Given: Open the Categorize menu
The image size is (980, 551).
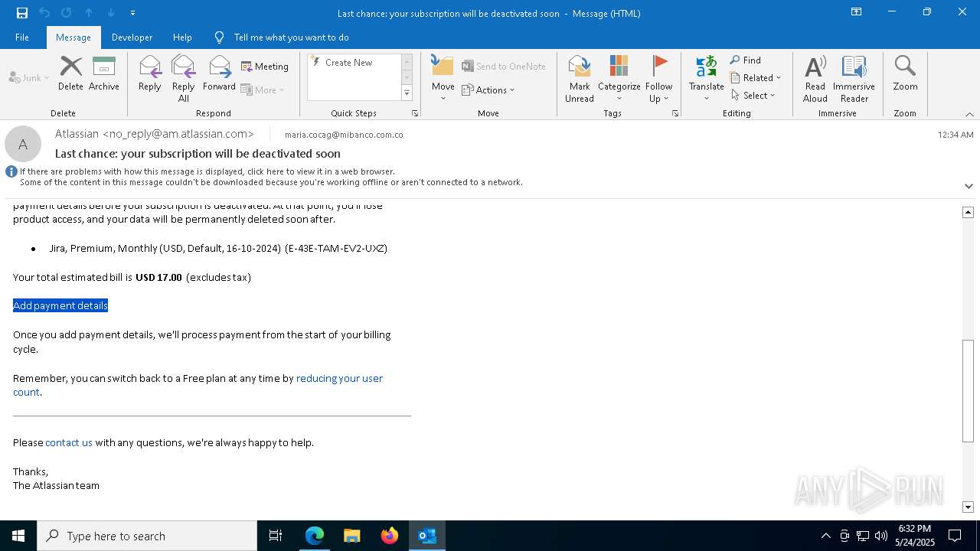Looking at the screenshot, I should pos(619,78).
